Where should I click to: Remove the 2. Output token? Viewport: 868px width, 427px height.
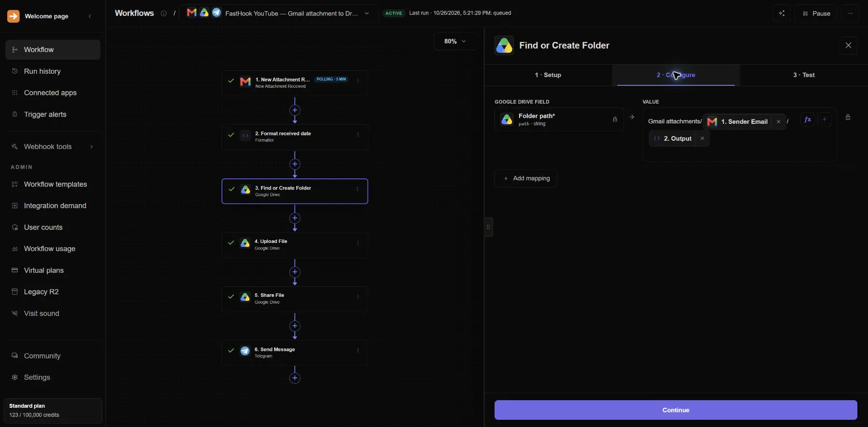[702, 138]
